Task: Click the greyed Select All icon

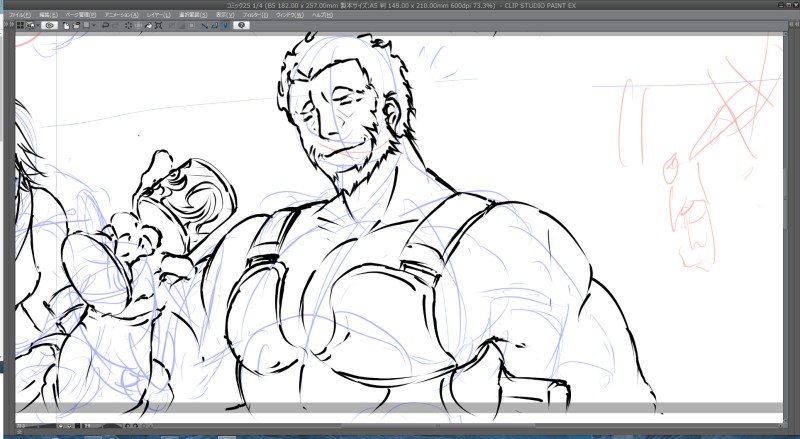Action: 171,25
